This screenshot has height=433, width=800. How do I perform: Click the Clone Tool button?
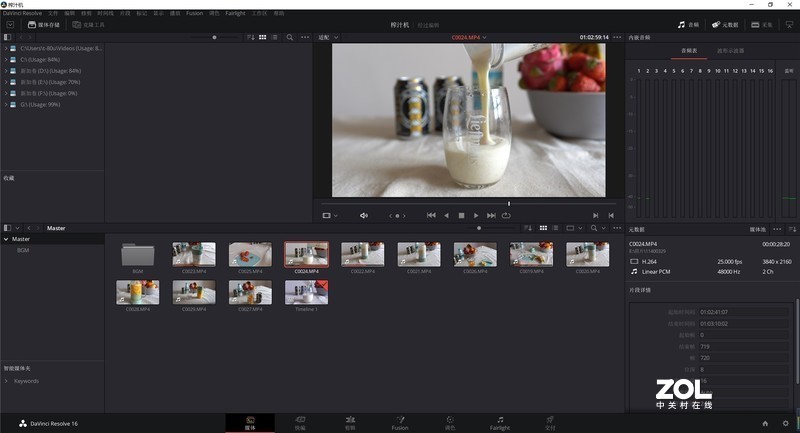click(90, 24)
